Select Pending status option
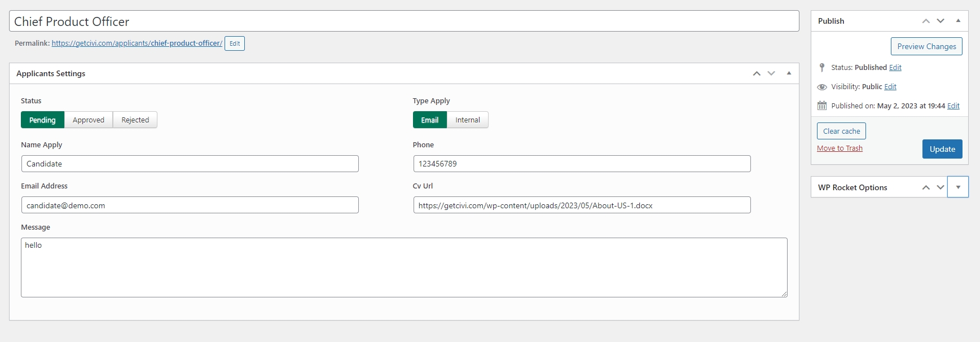The width and height of the screenshot is (980, 342). pos(42,120)
